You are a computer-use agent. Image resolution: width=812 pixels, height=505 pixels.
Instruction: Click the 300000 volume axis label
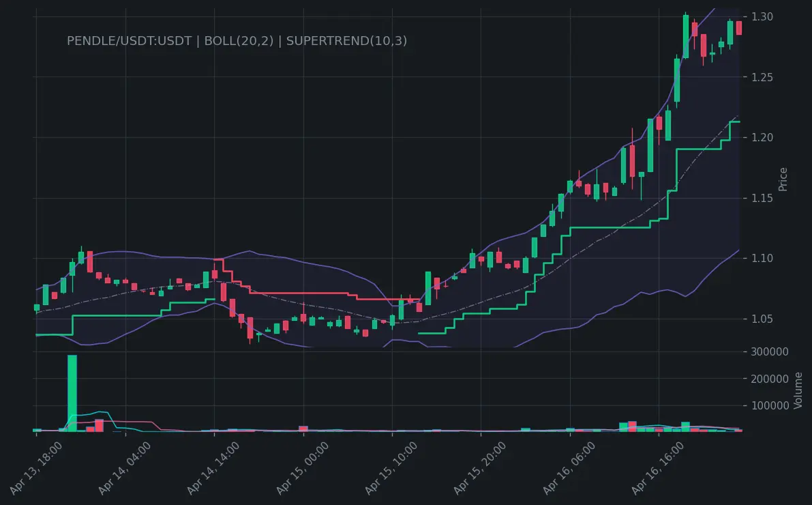[770, 351]
